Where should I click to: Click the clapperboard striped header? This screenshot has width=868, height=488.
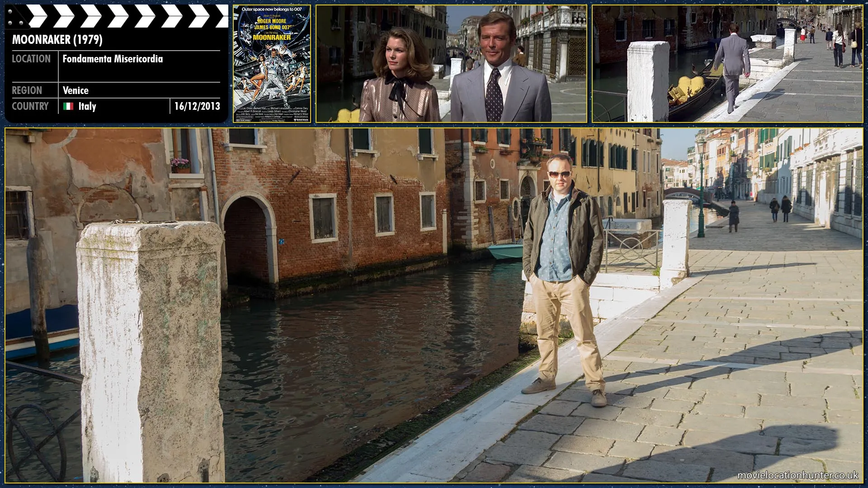pyautogui.click(x=127, y=16)
